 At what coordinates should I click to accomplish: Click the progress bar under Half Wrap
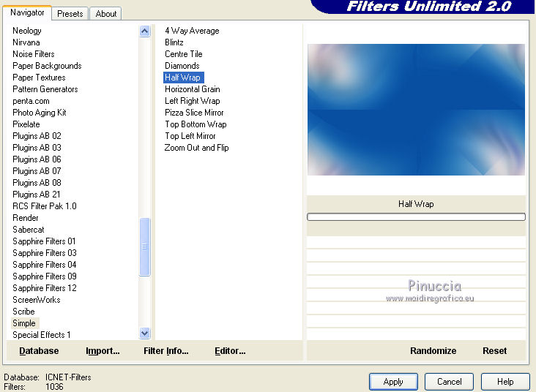[416, 216]
